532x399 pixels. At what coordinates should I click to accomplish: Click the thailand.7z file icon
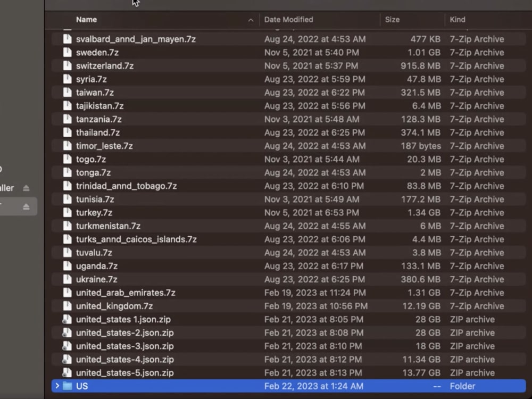click(x=68, y=132)
